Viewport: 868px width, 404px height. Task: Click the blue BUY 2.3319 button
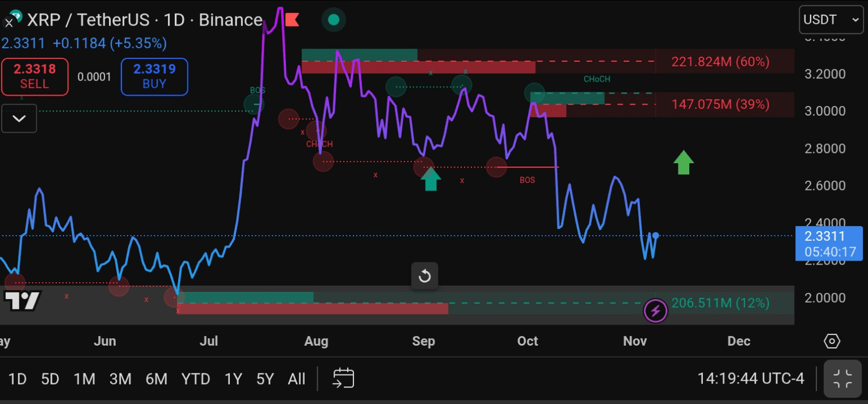154,76
